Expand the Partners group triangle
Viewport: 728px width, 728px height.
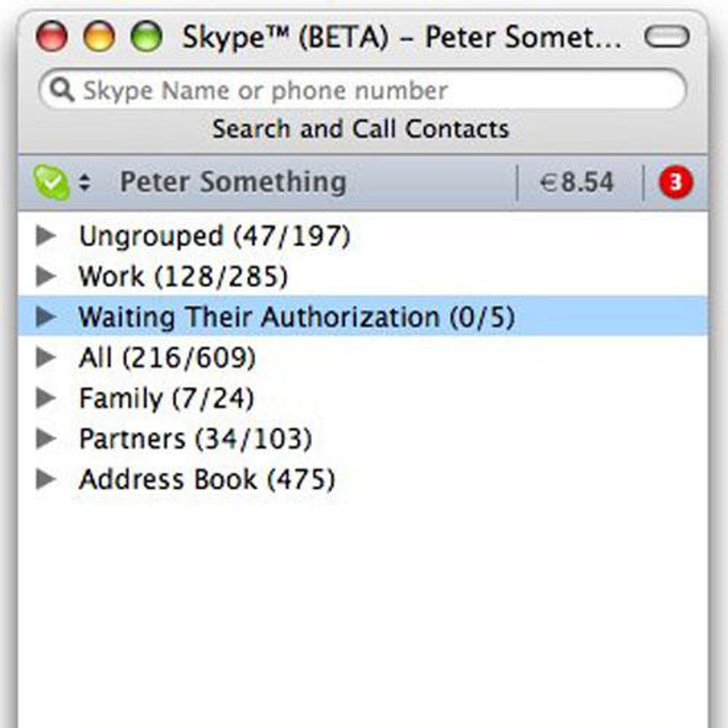(x=45, y=438)
